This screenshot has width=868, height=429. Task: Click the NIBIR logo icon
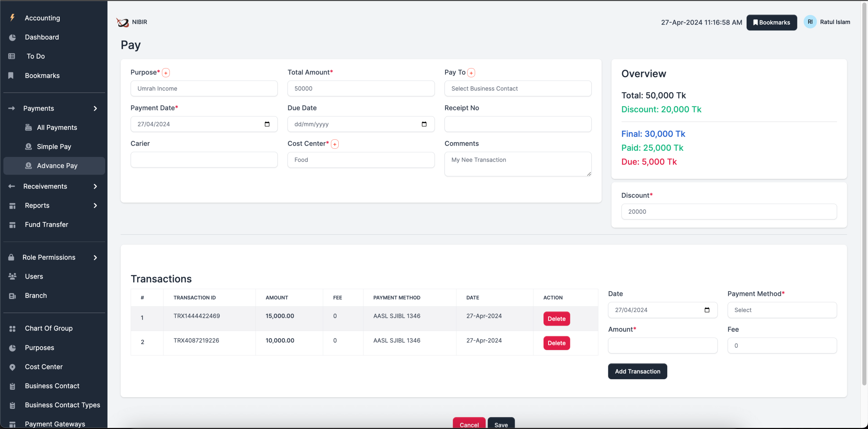123,22
